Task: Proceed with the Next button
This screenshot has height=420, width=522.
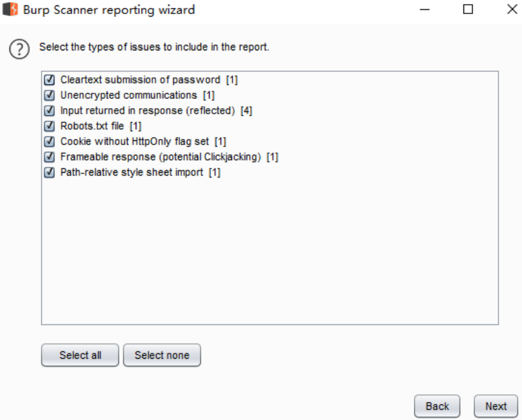Action: click(x=496, y=406)
